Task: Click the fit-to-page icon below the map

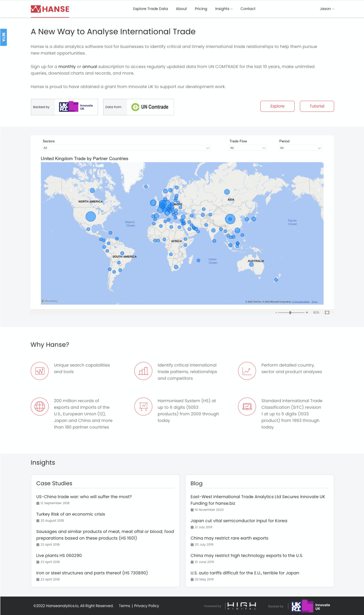Action: [327, 312]
